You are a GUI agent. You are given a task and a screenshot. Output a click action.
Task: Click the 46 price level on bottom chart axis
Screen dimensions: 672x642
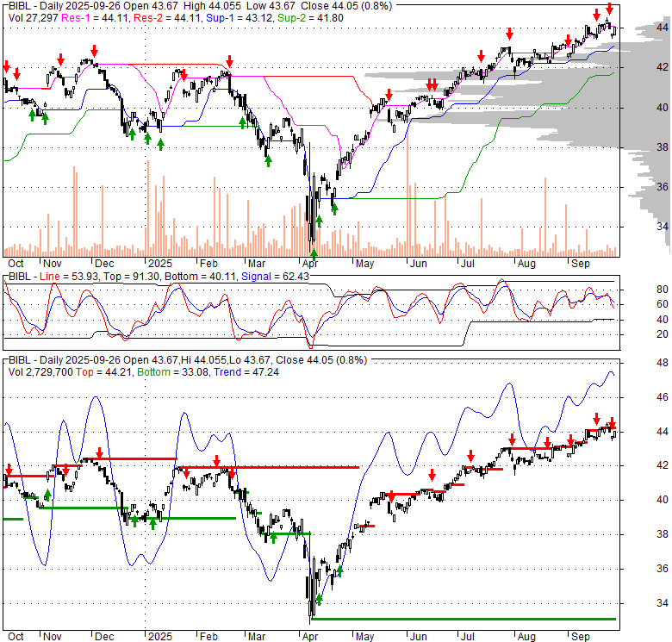click(663, 397)
